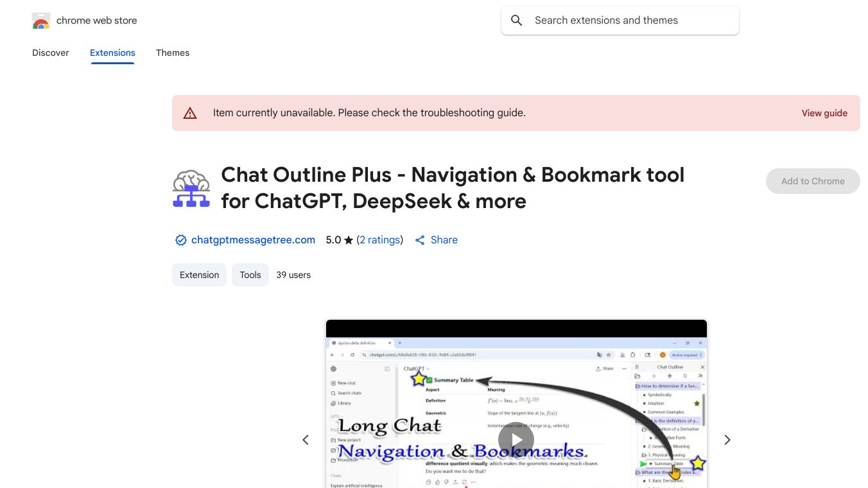Visit chatgptmessagetree.com publisher site

point(253,240)
